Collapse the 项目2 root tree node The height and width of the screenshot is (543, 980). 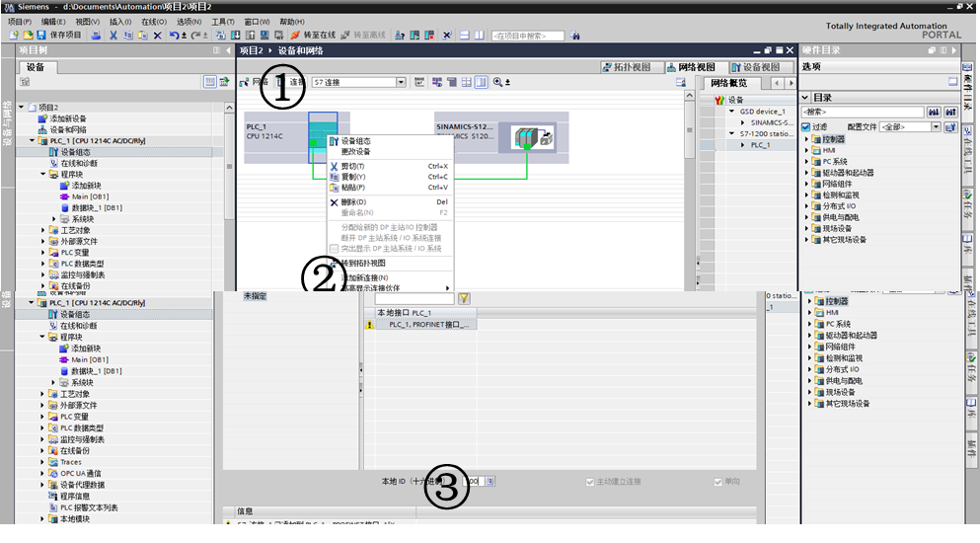[x=22, y=107]
